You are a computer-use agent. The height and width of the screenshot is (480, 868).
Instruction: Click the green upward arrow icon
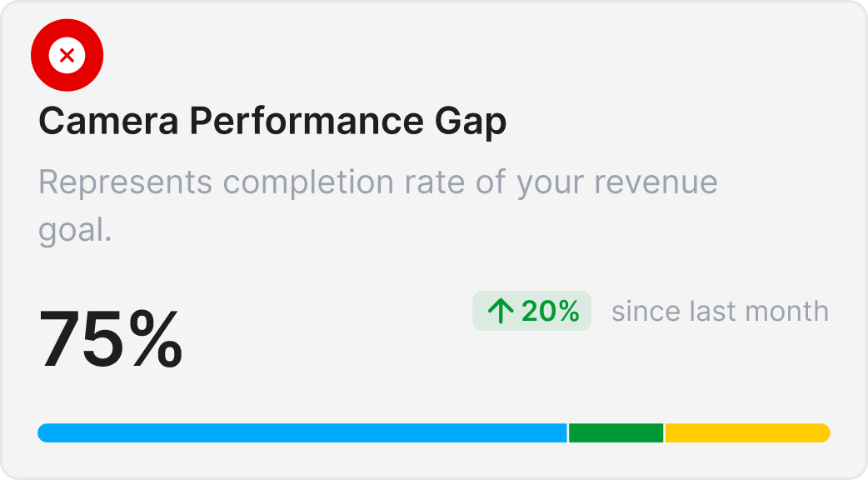click(x=501, y=312)
